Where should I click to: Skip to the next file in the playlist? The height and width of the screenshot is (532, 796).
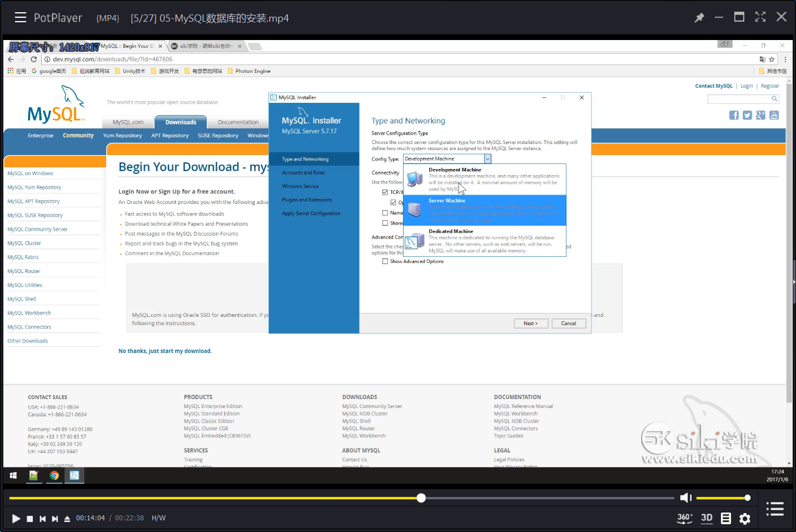click(x=54, y=519)
